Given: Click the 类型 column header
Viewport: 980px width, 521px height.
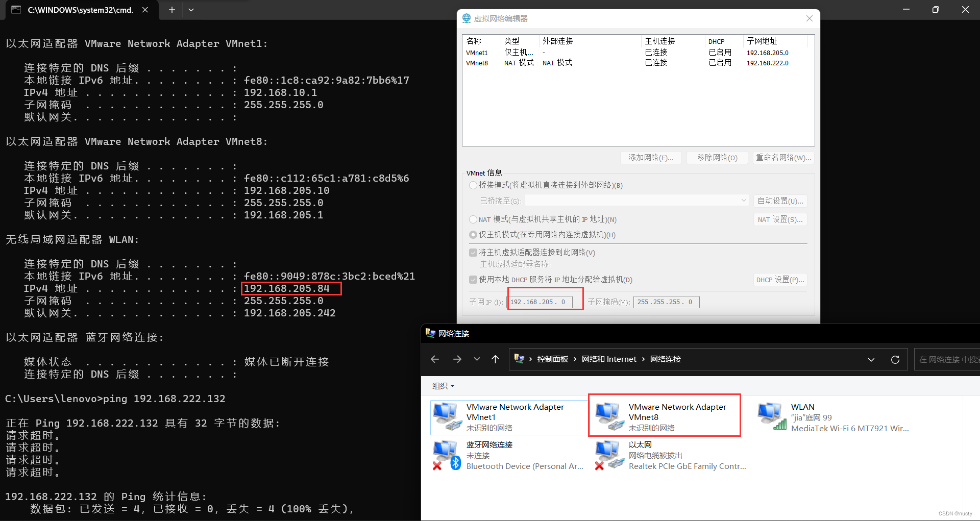Looking at the screenshot, I should point(520,41).
